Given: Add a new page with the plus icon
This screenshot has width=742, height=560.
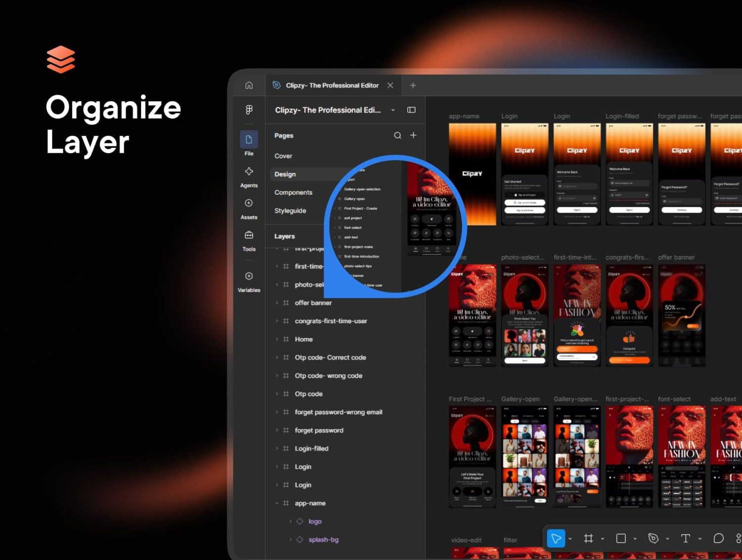Looking at the screenshot, I should (x=413, y=135).
